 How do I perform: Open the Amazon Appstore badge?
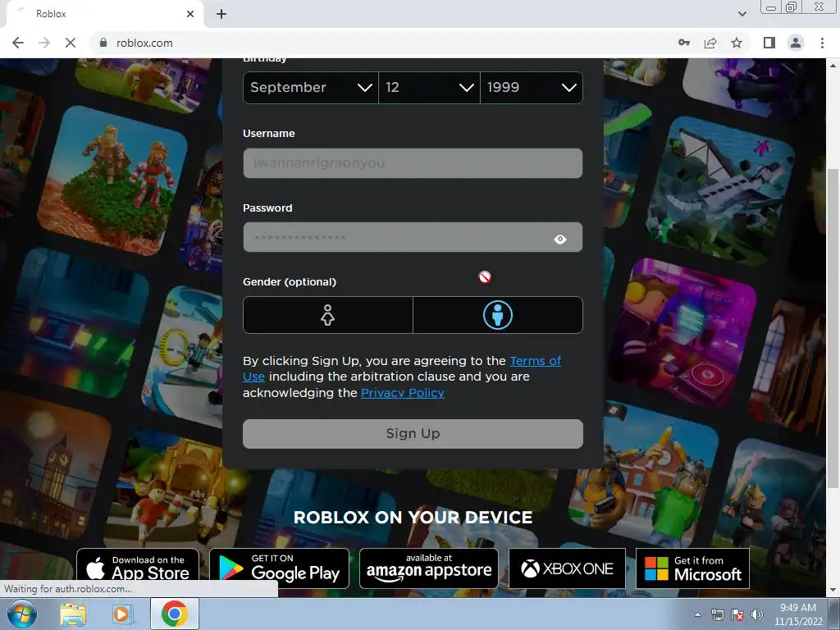coord(428,568)
